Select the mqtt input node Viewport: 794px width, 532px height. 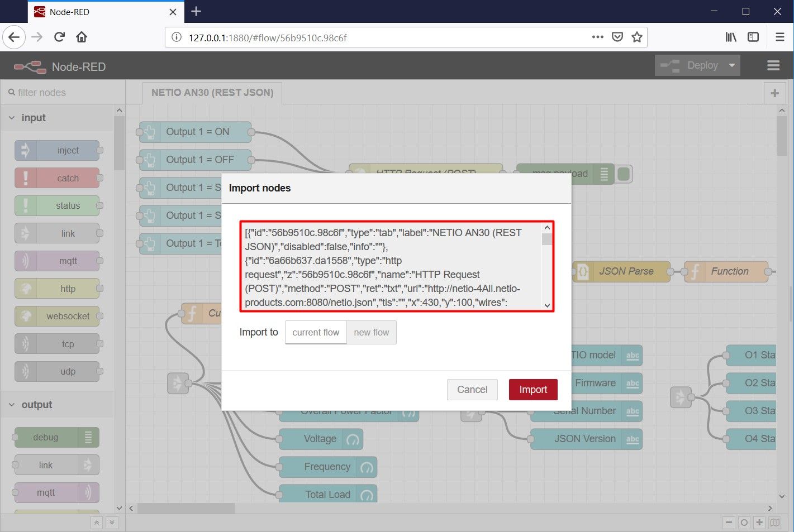[x=58, y=261]
